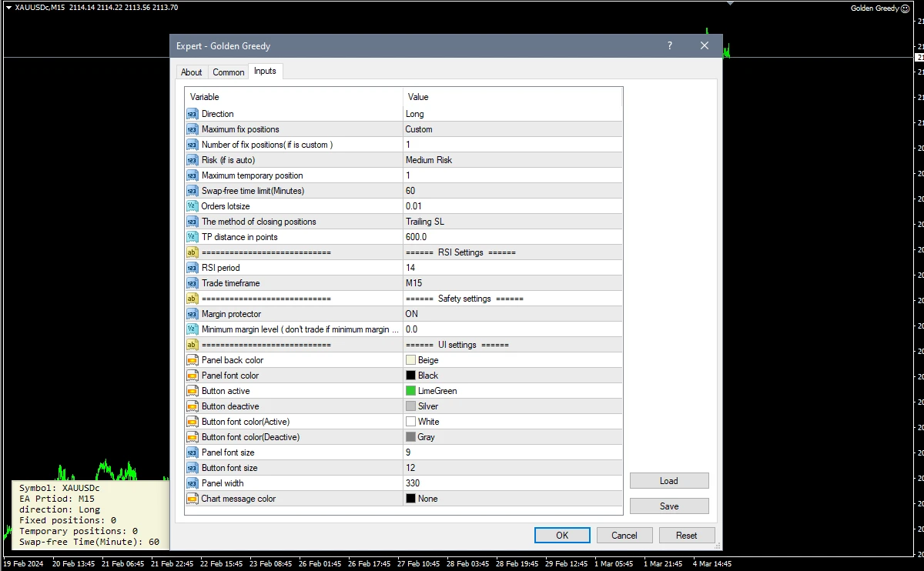924x571 pixels.
Task: Change the Trade timeframe M15 value
Action: (413, 283)
